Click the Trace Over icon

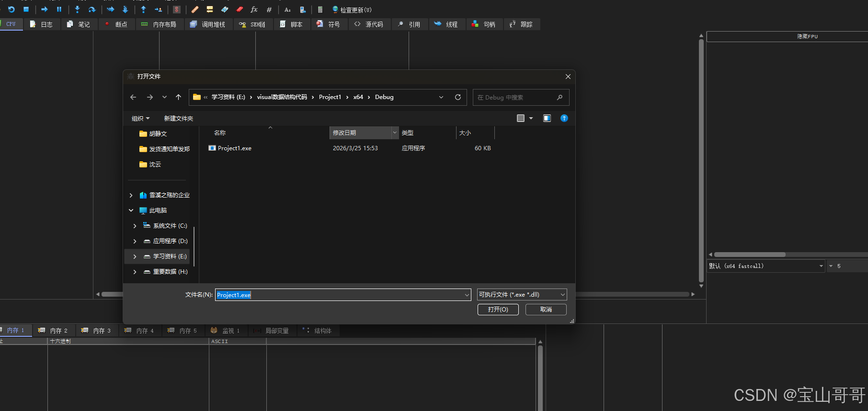click(x=125, y=9)
